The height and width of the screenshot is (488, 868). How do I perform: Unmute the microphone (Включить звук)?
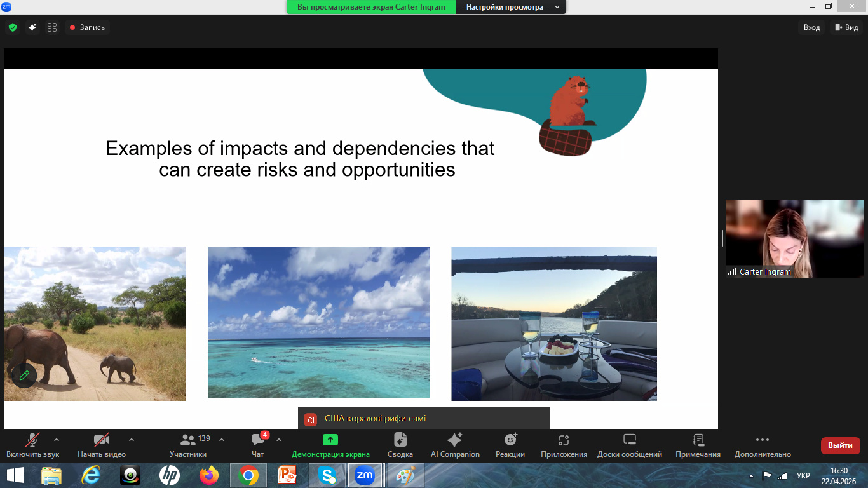pos(32,444)
